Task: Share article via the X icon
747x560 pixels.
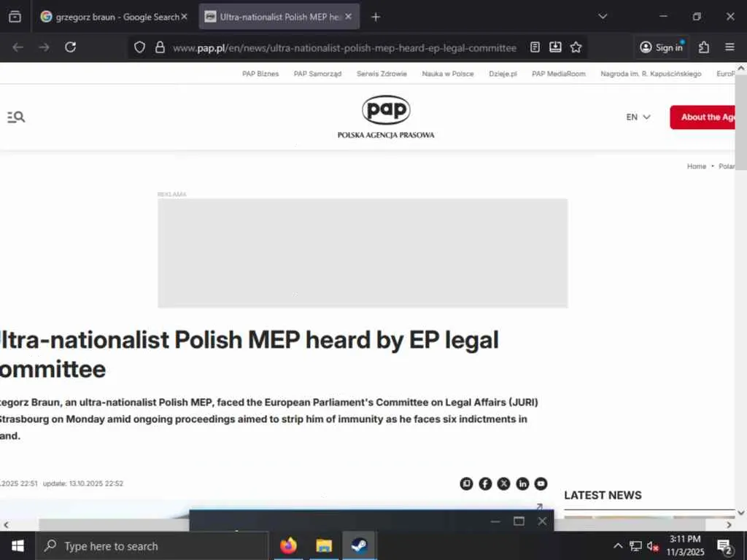Action: (x=503, y=484)
